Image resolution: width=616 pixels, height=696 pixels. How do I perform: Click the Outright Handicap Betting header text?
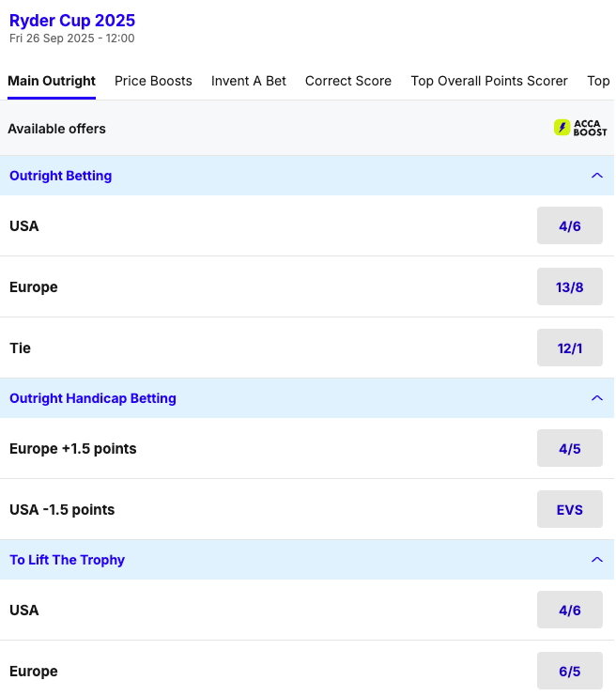pyautogui.click(x=93, y=398)
